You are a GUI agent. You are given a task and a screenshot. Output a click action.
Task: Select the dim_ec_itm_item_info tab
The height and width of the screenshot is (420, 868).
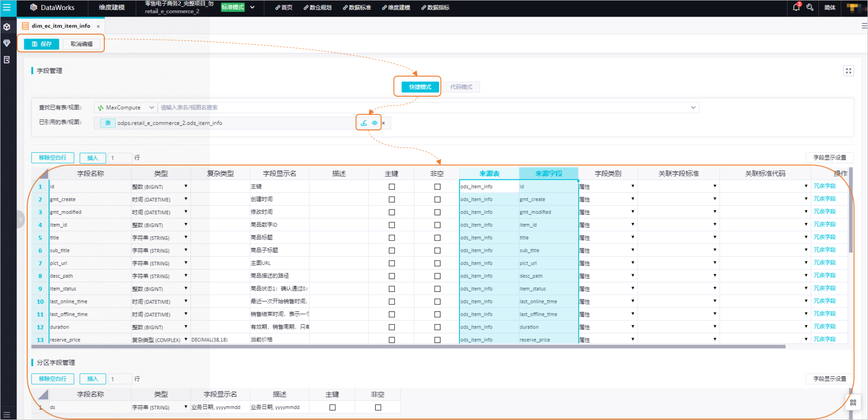point(61,26)
